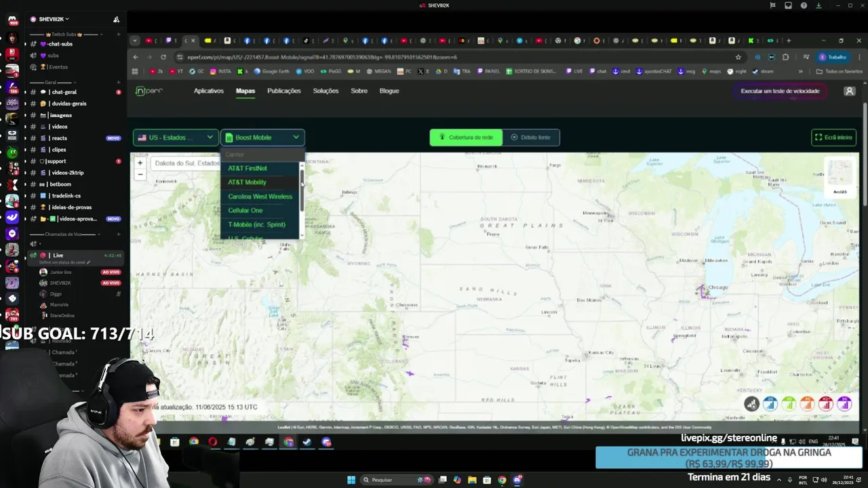
Task: Open the top Discord server icon with 909 badge
Action: [12, 22]
